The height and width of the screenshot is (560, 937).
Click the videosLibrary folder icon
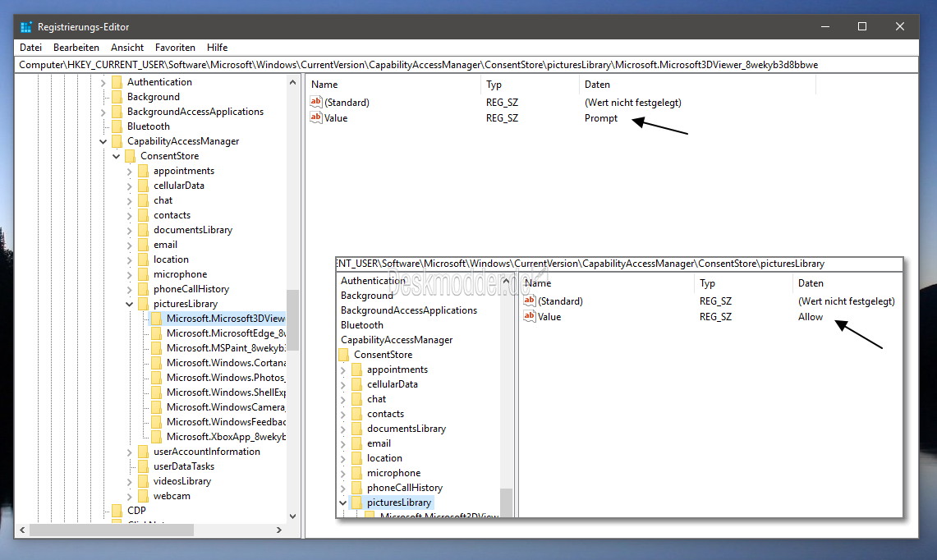144,481
